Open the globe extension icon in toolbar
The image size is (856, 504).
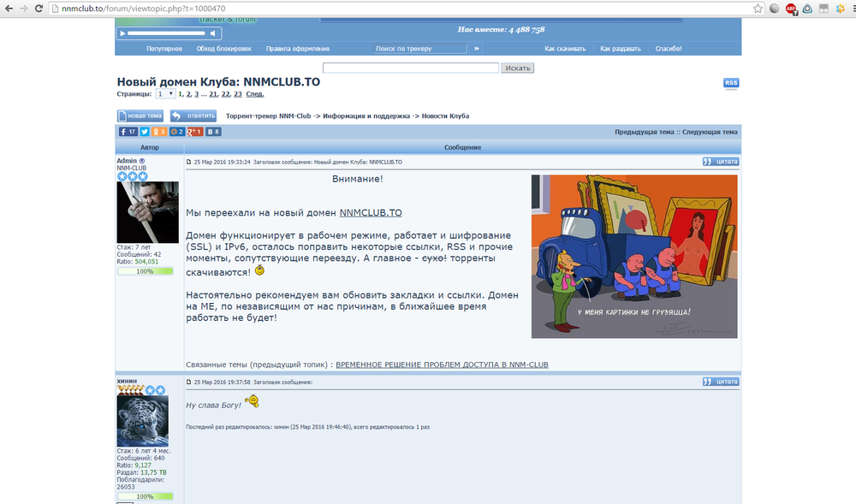point(774,9)
